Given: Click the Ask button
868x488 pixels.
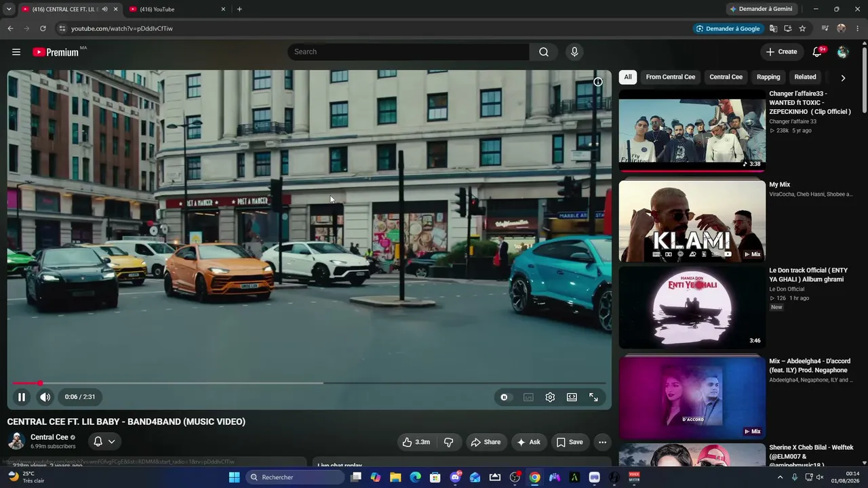Looking at the screenshot, I should (x=529, y=442).
